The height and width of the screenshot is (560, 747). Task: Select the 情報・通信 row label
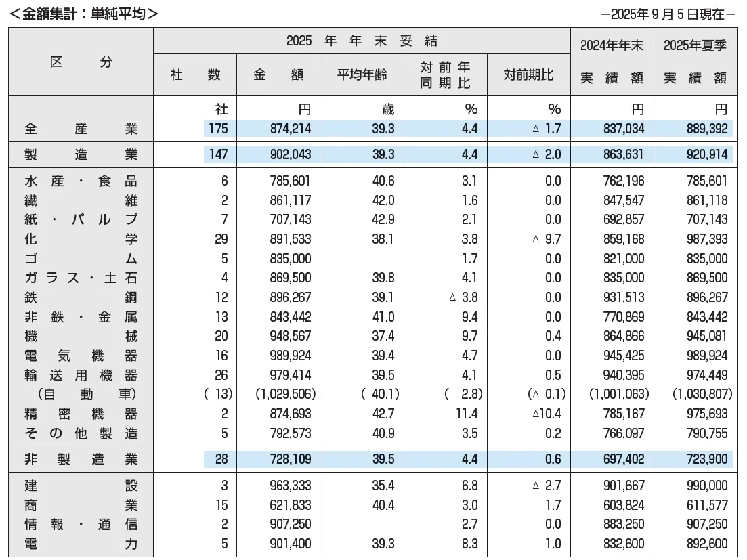coord(81,525)
